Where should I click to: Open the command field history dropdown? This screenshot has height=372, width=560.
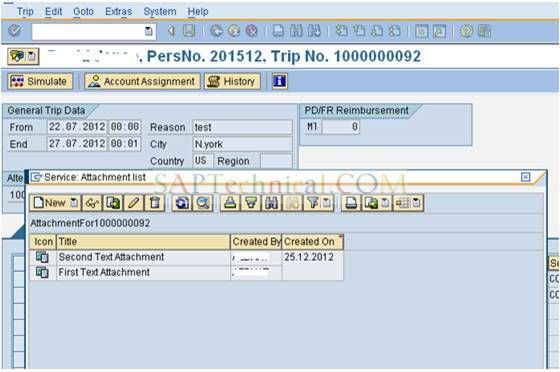click(148, 31)
